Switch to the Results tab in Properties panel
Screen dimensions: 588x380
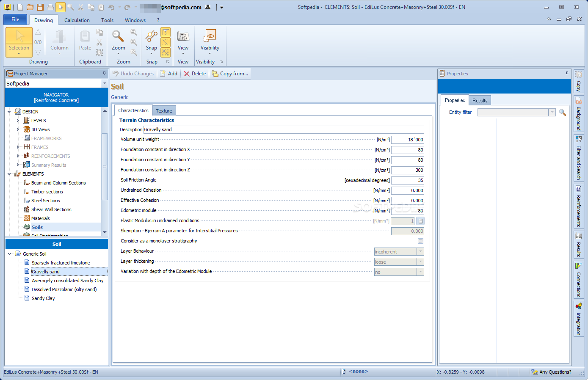click(480, 100)
